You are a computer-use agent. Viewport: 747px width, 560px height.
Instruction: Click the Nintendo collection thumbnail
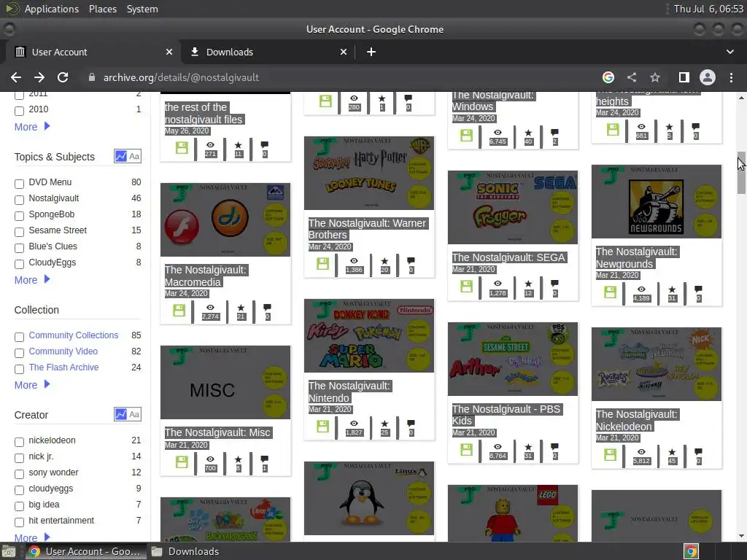[369, 335]
